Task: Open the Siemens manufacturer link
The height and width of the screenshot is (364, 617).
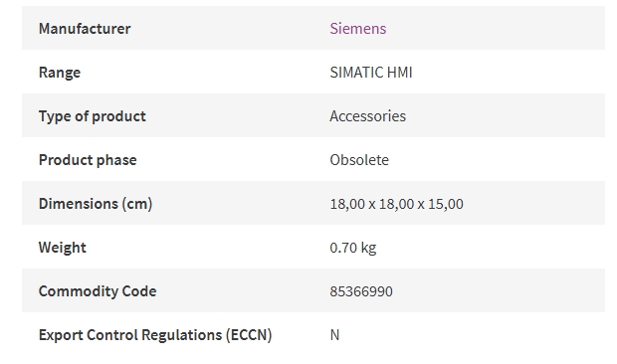Action: (x=357, y=28)
